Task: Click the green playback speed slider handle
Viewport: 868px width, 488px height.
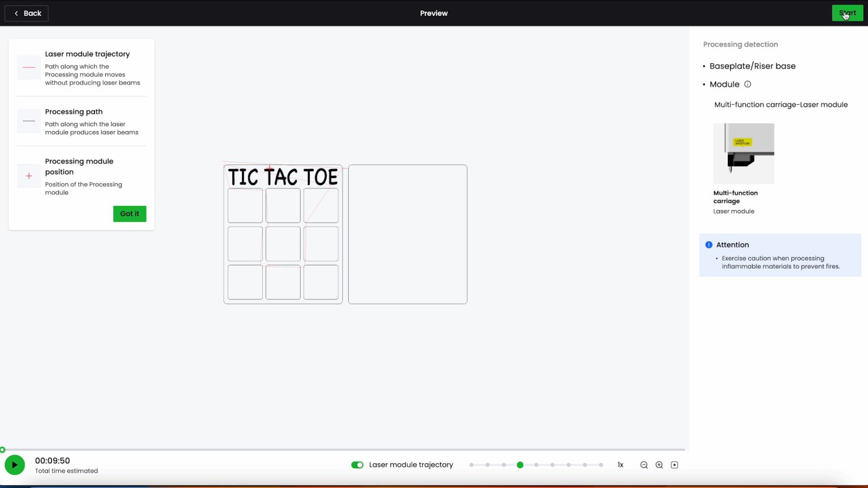Action: point(520,465)
